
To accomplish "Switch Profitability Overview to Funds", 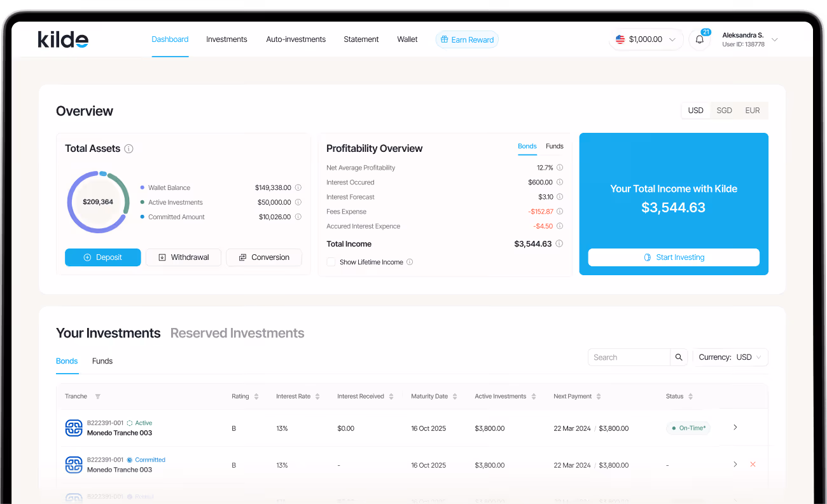I will coord(555,146).
